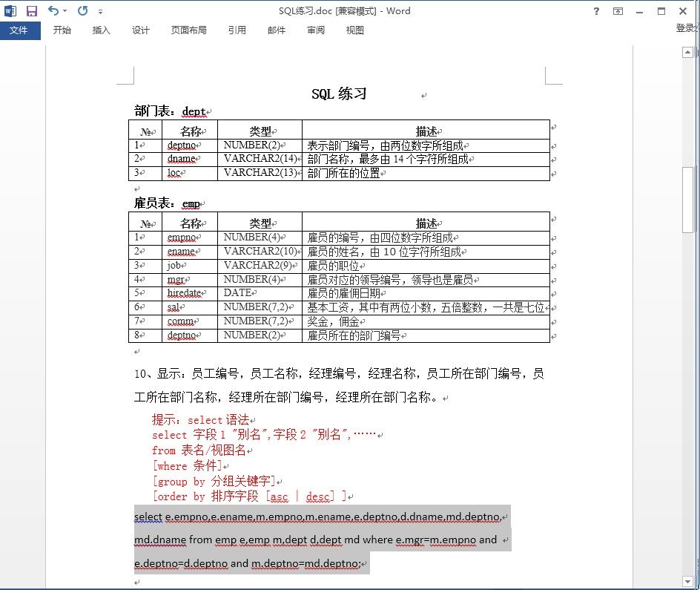700x590 pixels.
Task: Click the 'hiredate' cell
Action: pos(190,293)
